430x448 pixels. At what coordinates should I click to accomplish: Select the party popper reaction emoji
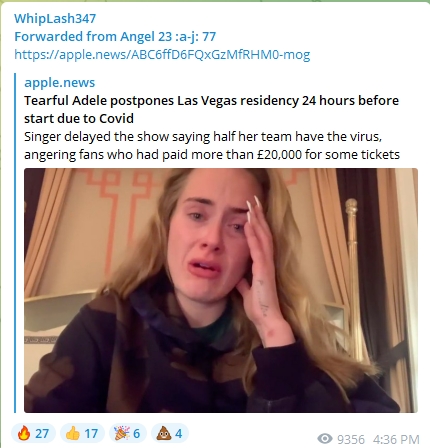click(122, 433)
